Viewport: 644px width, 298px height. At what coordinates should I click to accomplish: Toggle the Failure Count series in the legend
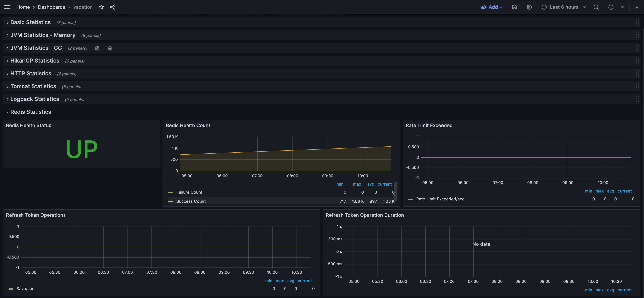189,192
